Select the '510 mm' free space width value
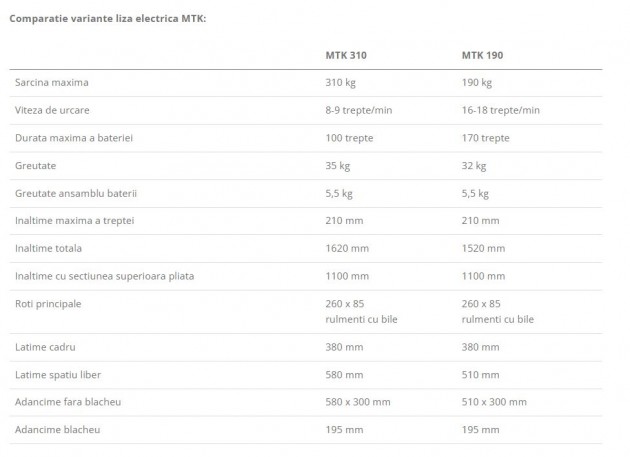Screen dimensions: 630x457 480,374
